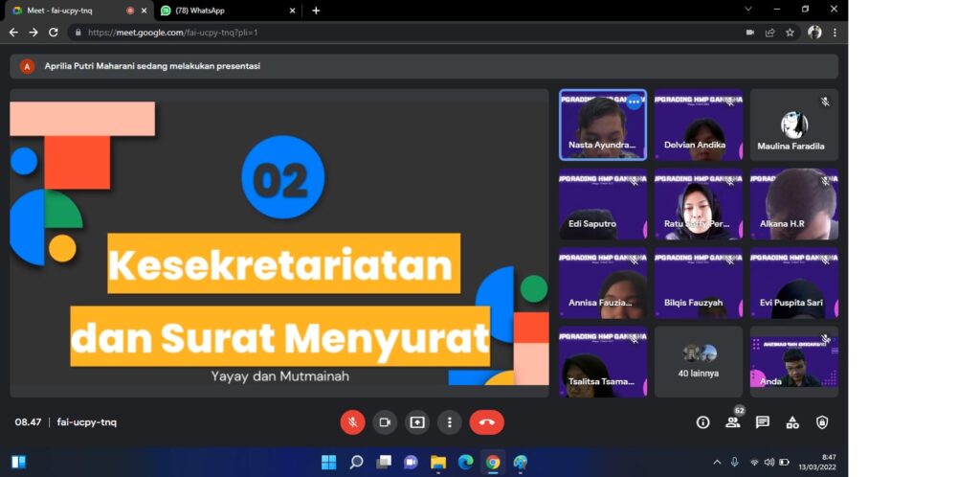Toggle the camera on or off
The height and width of the screenshot is (477, 980).
(x=385, y=421)
